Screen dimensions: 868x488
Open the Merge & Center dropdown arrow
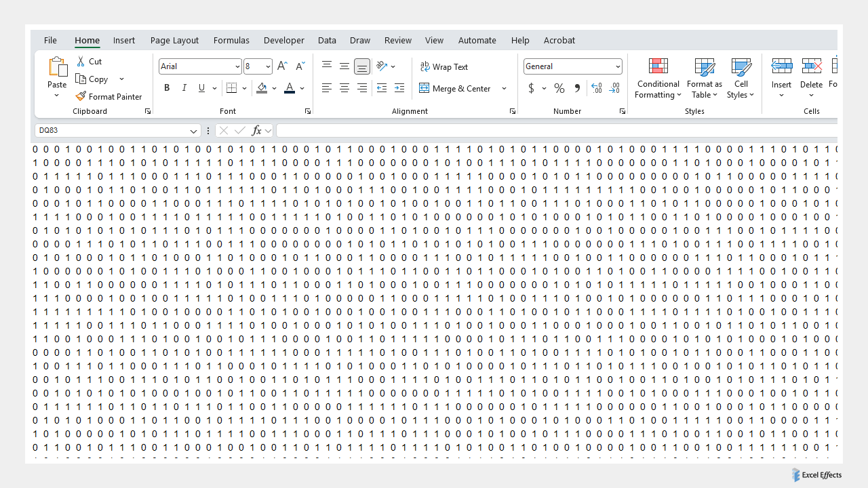click(x=504, y=88)
